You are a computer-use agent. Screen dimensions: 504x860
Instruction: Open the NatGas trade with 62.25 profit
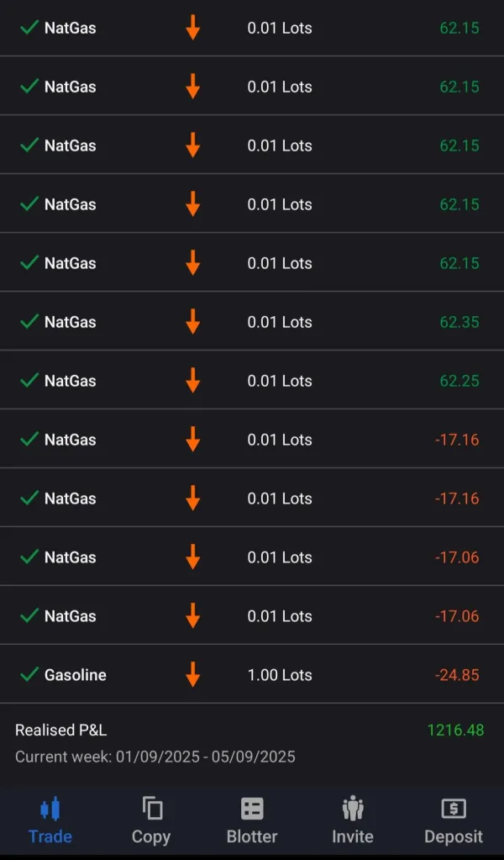click(x=252, y=380)
